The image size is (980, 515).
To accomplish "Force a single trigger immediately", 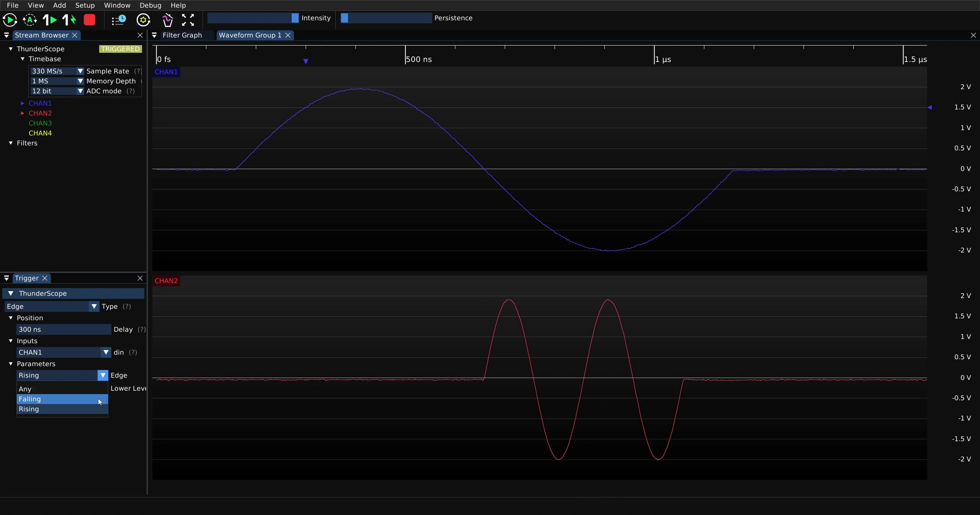I will [70, 20].
